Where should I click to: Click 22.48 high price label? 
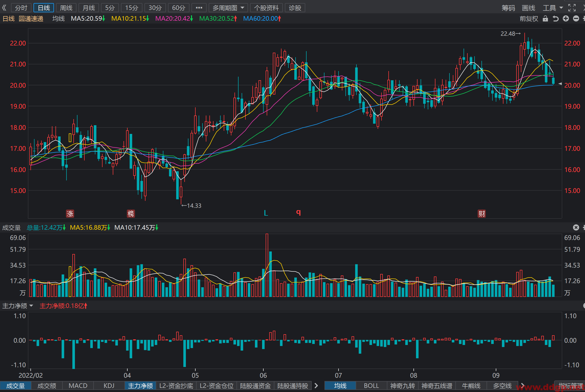tap(510, 34)
